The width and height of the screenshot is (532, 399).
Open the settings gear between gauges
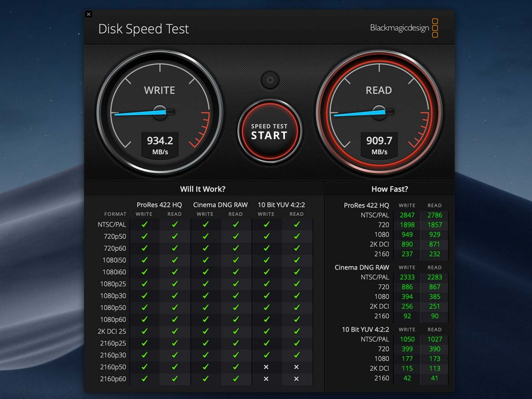click(x=270, y=80)
